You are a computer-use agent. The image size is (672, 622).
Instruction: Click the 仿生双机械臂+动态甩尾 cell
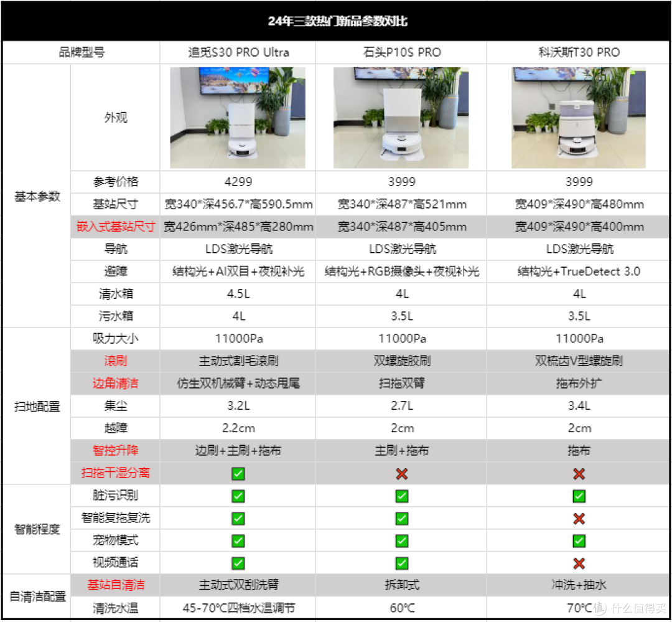click(x=238, y=383)
